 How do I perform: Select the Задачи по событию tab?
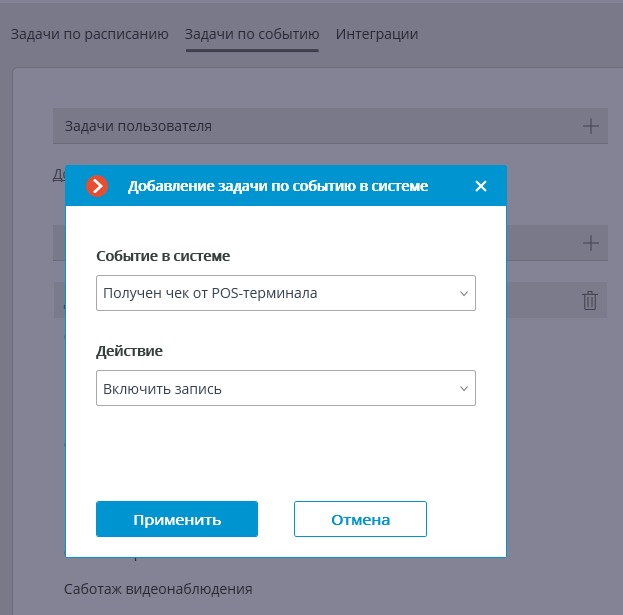point(252,34)
